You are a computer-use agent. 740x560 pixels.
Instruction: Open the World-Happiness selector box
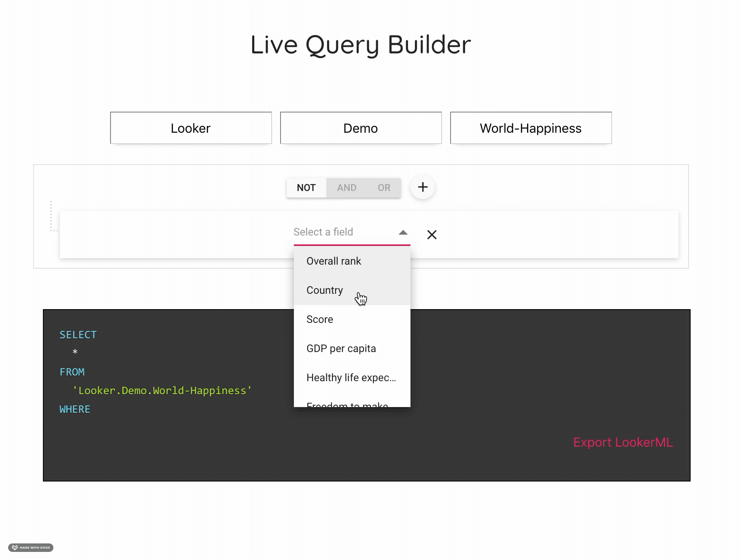click(531, 128)
